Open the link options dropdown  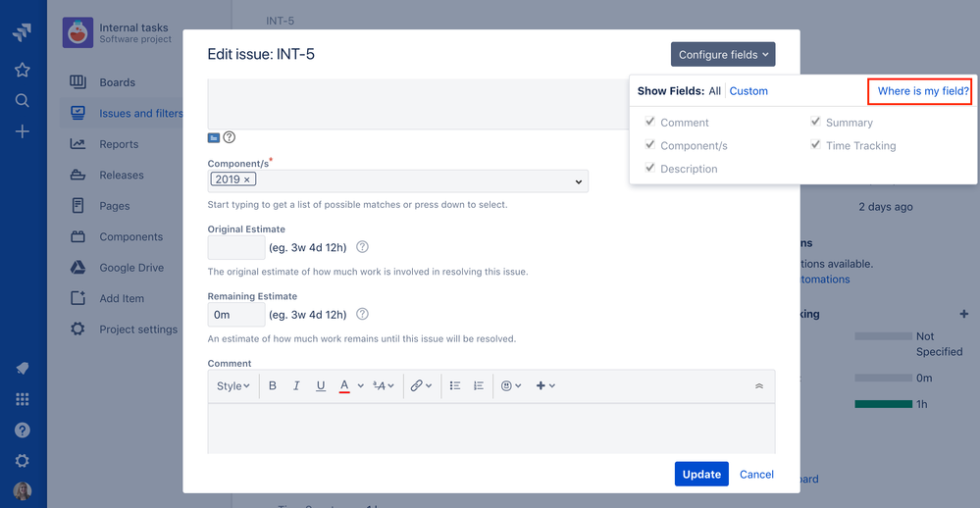point(421,385)
